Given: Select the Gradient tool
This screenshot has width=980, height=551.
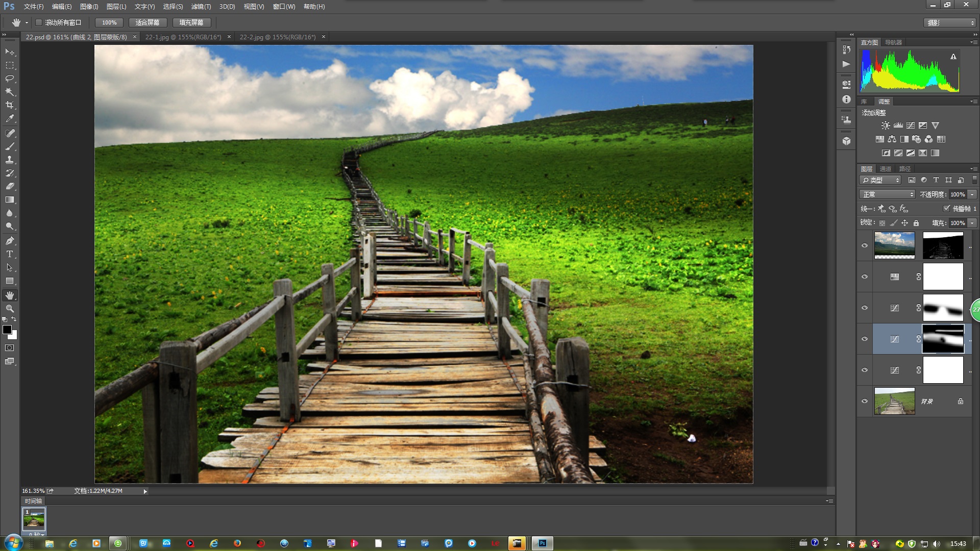Looking at the screenshot, I should pyautogui.click(x=10, y=199).
